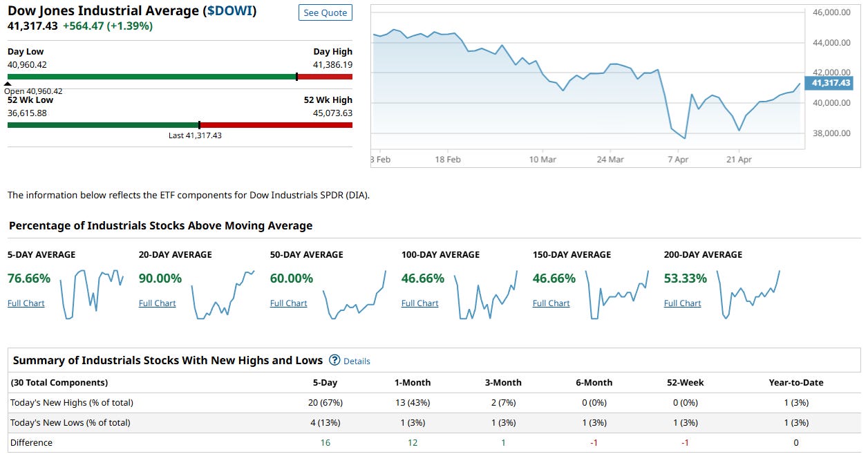The image size is (868, 463).
Task: Click the 52-Week column header
Action: point(685,382)
